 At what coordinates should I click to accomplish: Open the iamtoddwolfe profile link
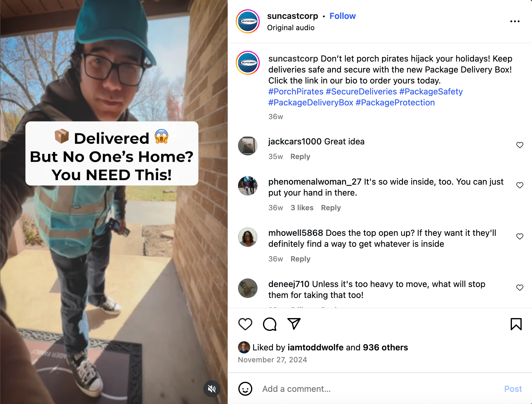(x=315, y=347)
